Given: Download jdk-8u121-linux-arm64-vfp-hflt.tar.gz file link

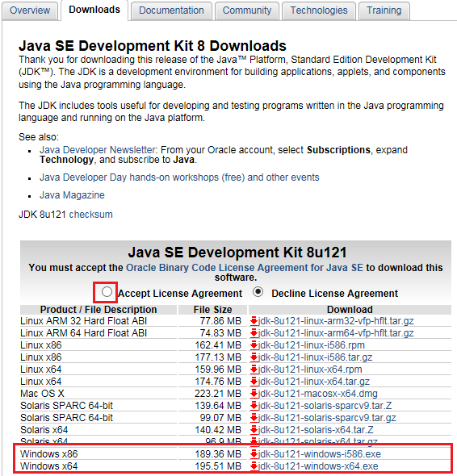Looking at the screenshot, I should (x=336, y=333).
